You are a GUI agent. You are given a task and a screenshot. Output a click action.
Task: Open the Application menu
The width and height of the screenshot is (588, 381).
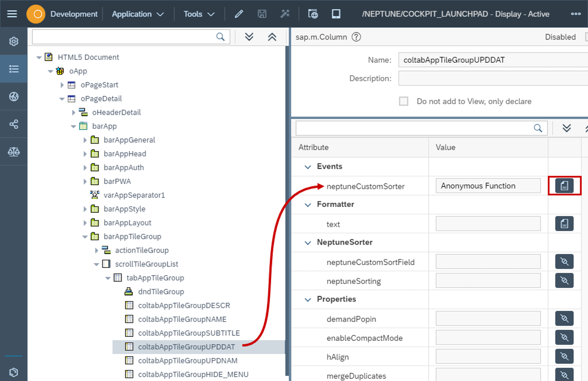click(138, 14)
